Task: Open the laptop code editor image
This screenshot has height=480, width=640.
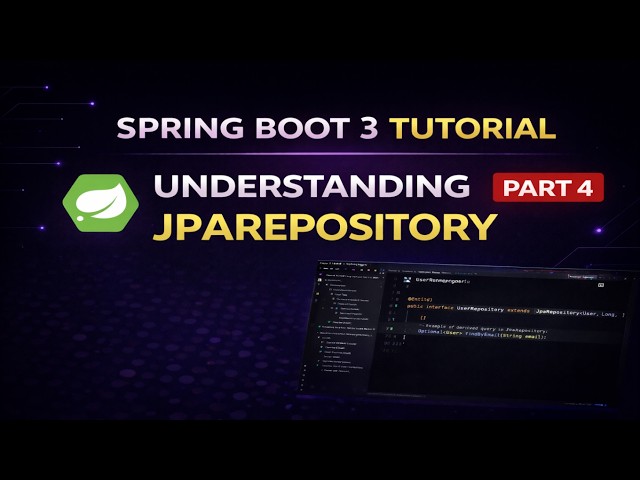Action: click(469, 333)
